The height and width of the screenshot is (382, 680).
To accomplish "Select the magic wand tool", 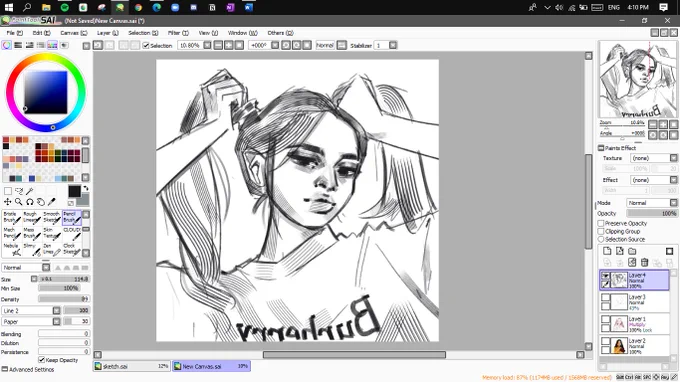I will coord(29,191).
